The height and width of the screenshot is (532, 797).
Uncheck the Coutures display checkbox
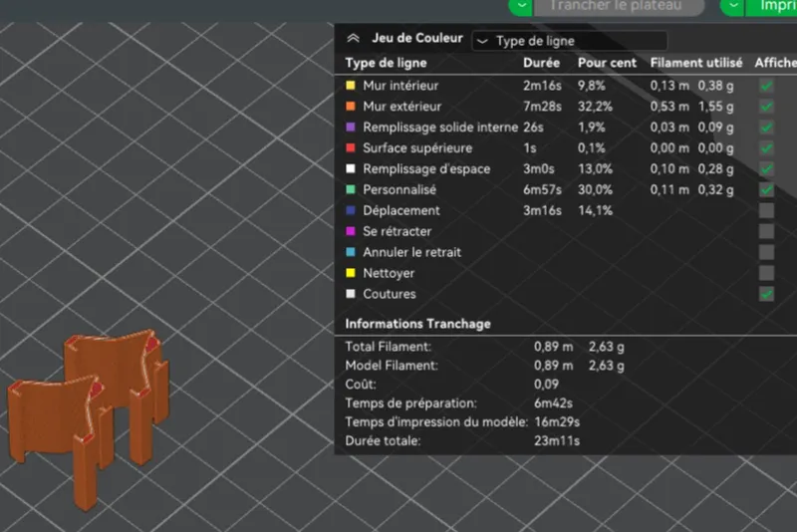coord(766,294)
